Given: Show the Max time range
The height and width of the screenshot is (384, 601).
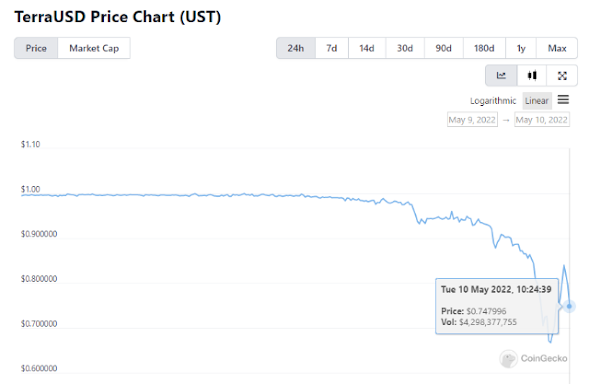Looking at the screenshot, I should [x=557, y=48].
